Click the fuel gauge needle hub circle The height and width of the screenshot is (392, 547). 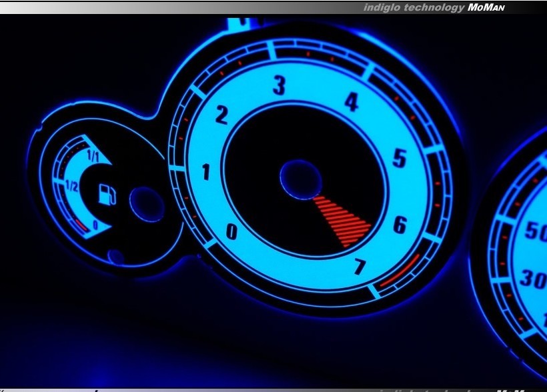click(x=147, y=204)
